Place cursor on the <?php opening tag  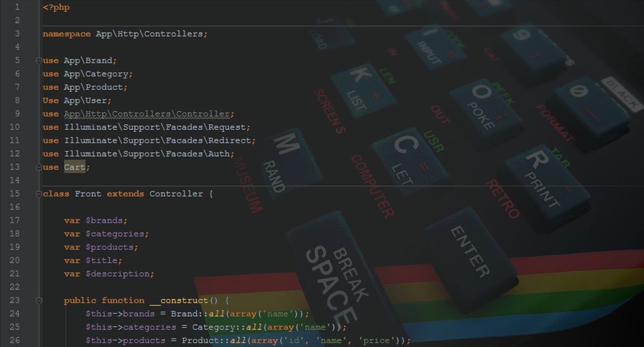click(x=56, y=7)
